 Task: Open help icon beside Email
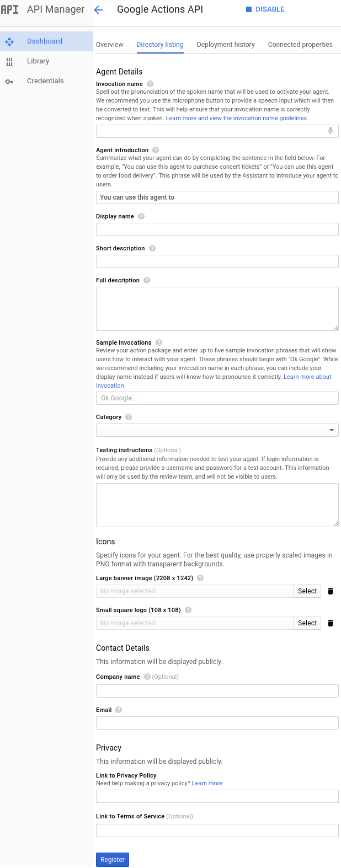119,710
